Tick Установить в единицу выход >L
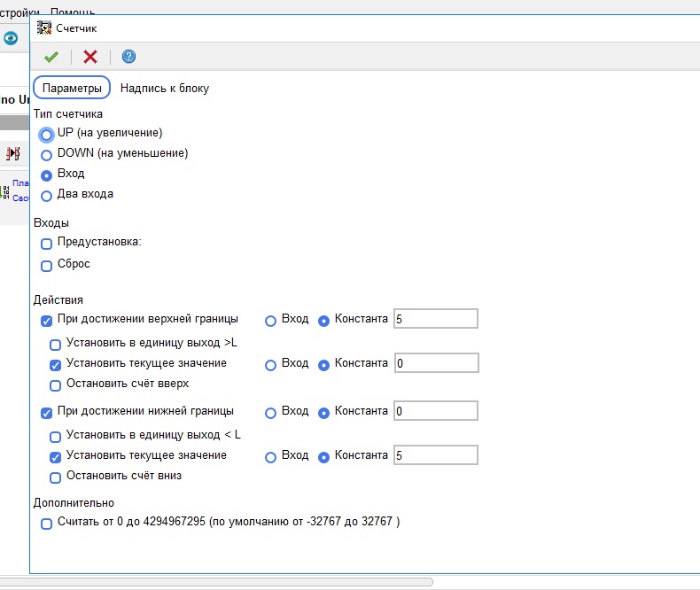 (x=56, y=345)
